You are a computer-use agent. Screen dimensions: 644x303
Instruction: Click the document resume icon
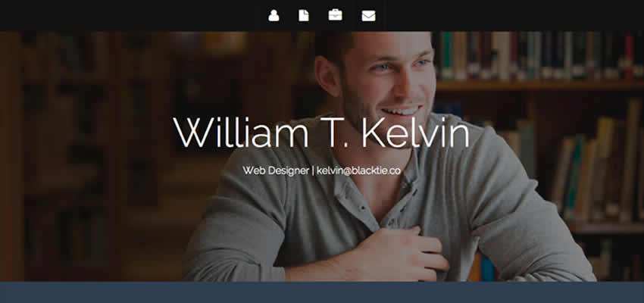(x=304, y=16)
